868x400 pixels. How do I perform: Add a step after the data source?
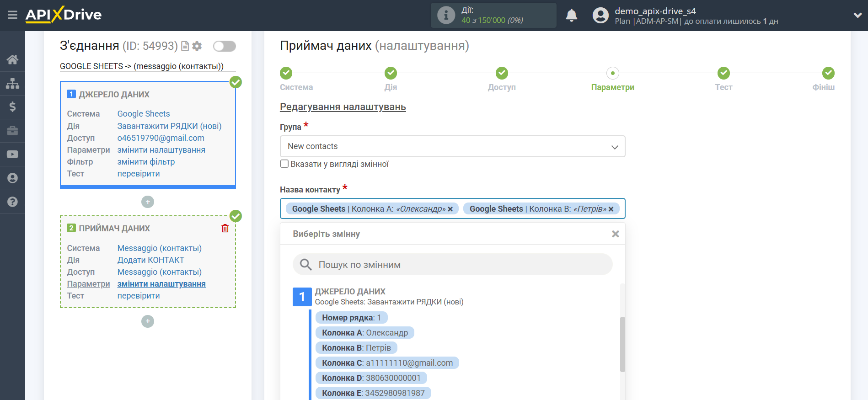point(148,202)
